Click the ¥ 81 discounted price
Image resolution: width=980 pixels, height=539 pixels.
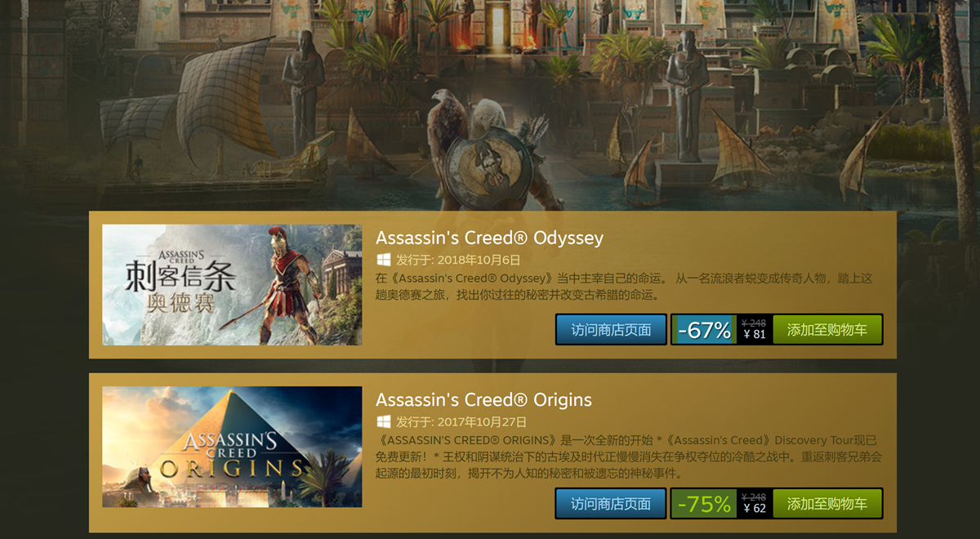pos(755,335)
